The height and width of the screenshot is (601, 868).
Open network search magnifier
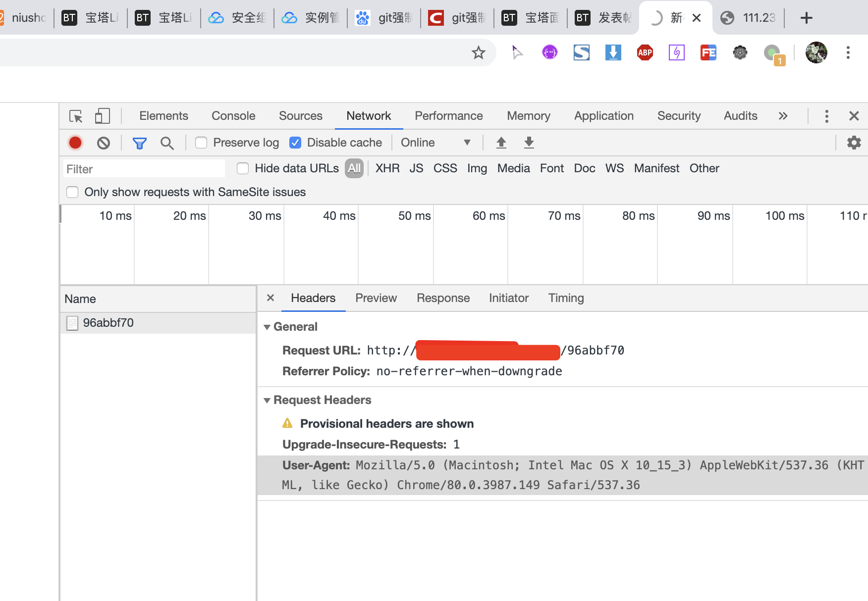[167, 143]
